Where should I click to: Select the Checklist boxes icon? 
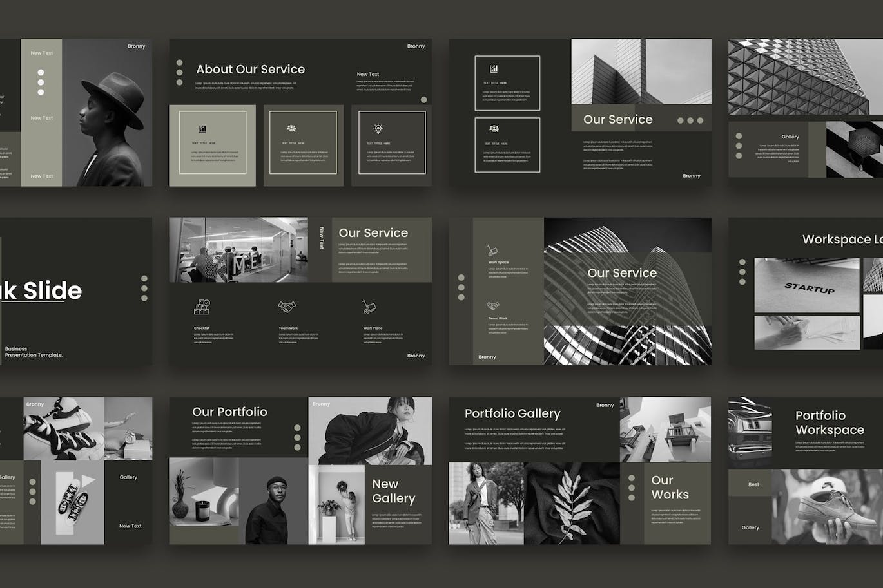click(202, 307)
